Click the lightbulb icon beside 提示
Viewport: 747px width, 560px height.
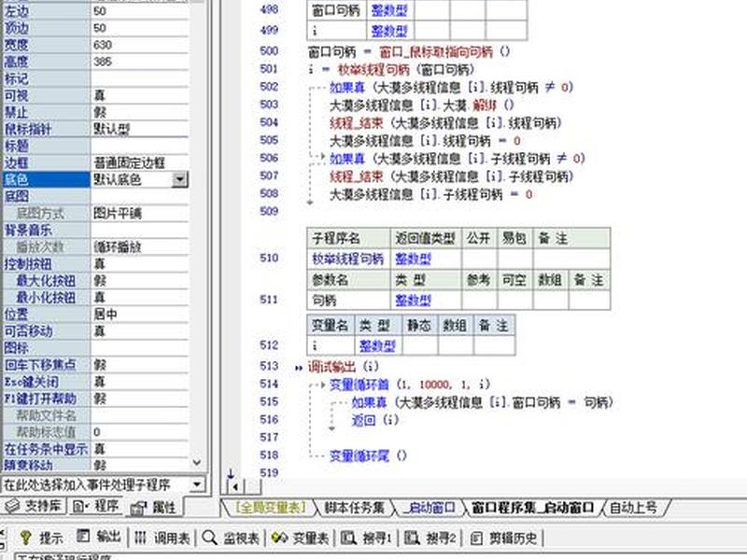coord(26,538)
